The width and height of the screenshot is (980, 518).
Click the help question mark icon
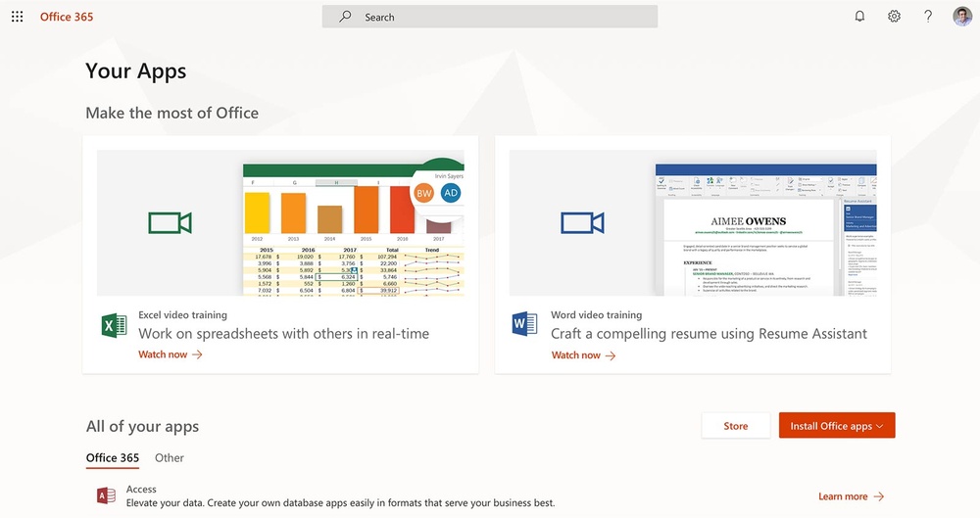tap(928, 17)
